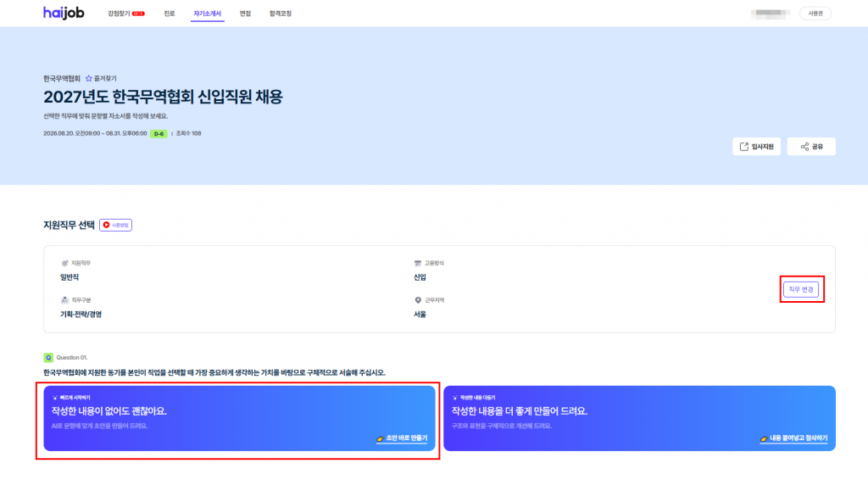Select the 작성한 내용이 없어도 괜찮아요 card

240,419
